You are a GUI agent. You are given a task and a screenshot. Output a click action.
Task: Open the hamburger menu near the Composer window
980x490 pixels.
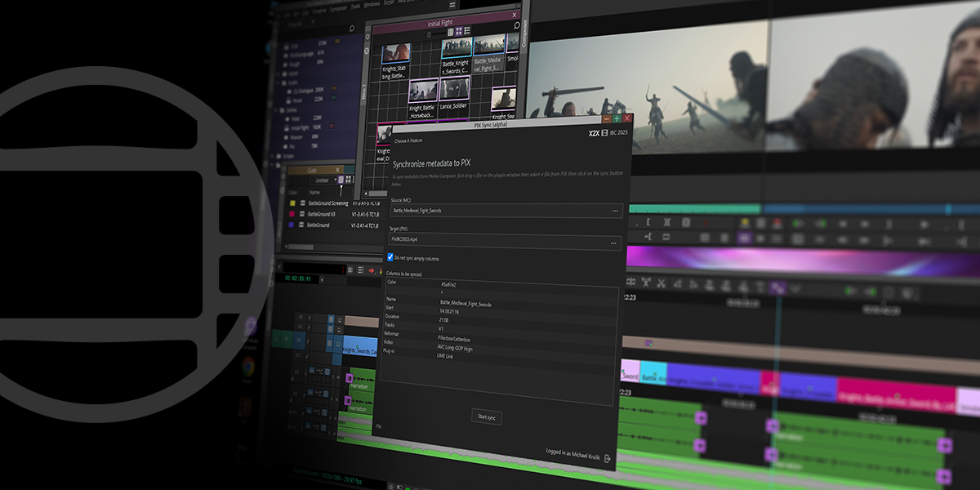point(451,5)
